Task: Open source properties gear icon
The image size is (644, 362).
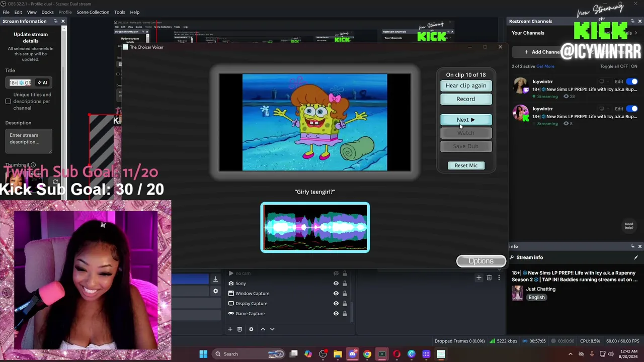Action: (x=251, y=329)
